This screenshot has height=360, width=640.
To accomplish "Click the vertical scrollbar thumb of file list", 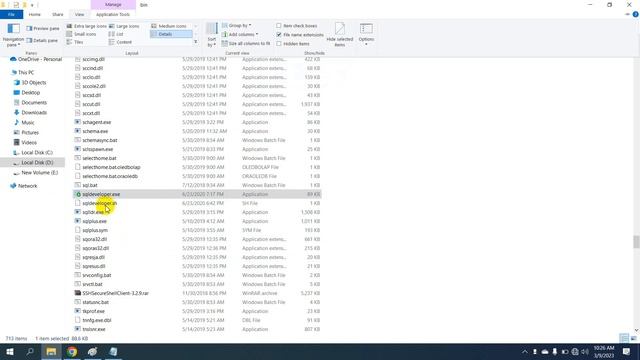I will click(636, 242).
